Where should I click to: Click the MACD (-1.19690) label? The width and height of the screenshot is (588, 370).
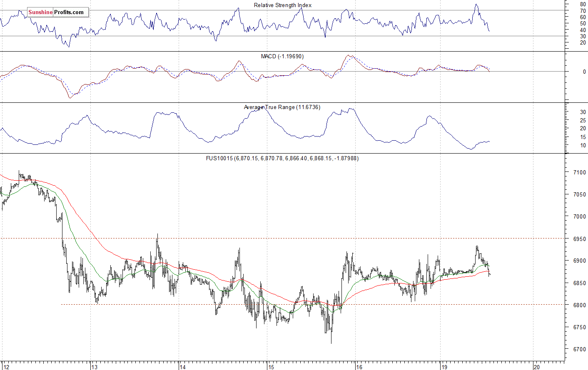[282, 56]
